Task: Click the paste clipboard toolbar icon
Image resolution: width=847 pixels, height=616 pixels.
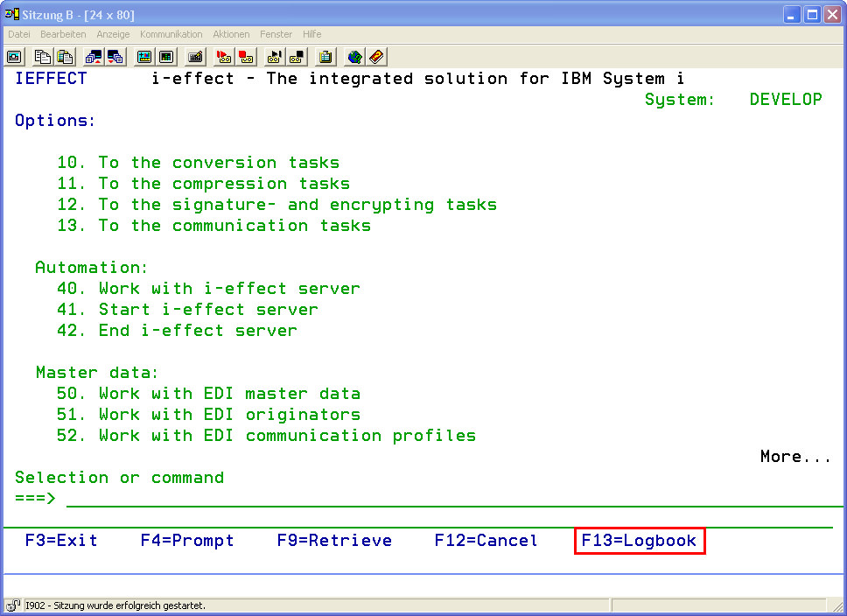Action: coord(65,57)
